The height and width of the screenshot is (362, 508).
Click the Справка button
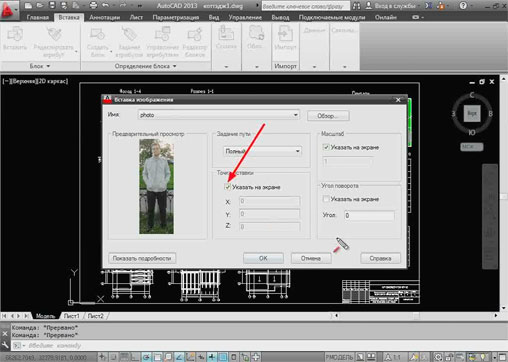tap(380, 258)
